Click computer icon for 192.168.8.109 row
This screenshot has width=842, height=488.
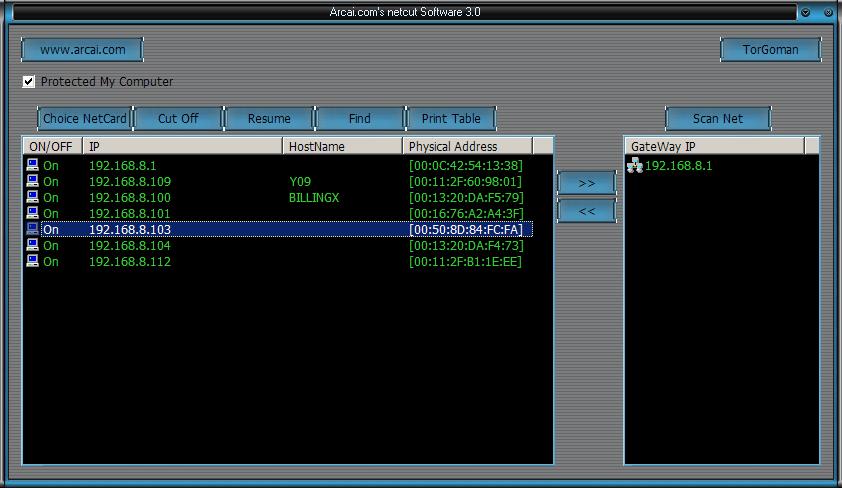click(x=33, y=181)
